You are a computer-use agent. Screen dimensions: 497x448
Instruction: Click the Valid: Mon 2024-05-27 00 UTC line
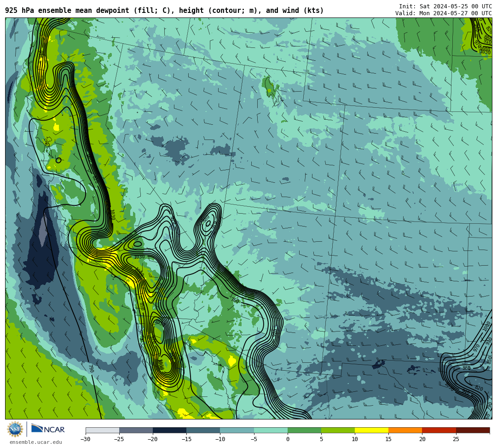[x=444, y=13]
